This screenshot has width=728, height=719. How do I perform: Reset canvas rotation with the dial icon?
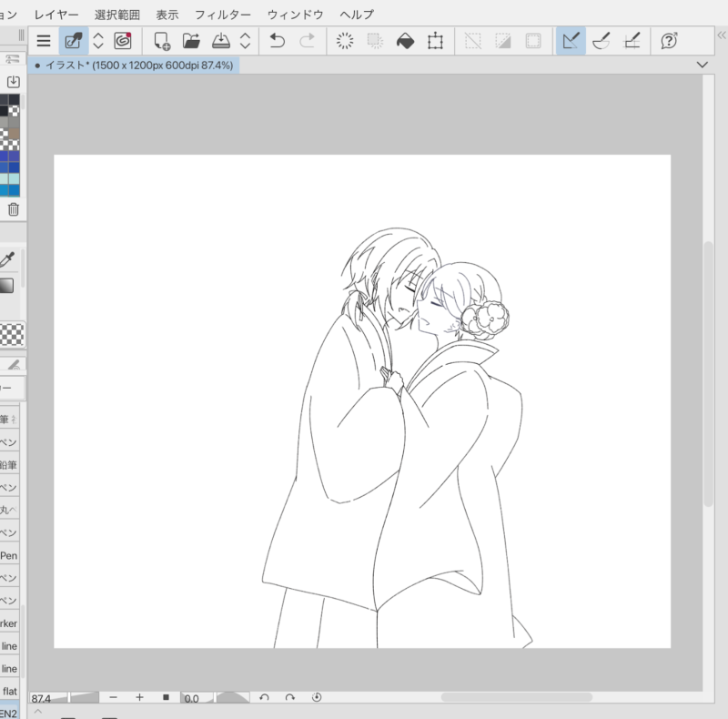click(317, 697)
